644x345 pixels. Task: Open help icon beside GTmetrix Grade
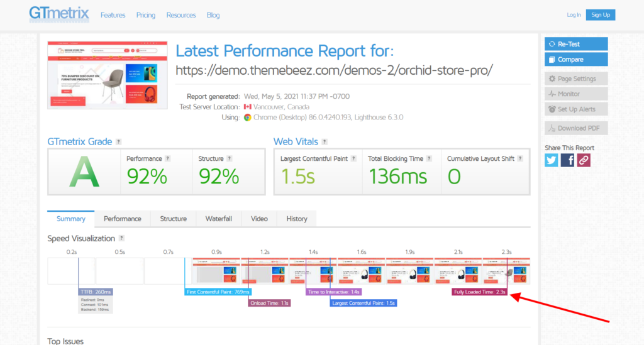click(x=119, y=142)
